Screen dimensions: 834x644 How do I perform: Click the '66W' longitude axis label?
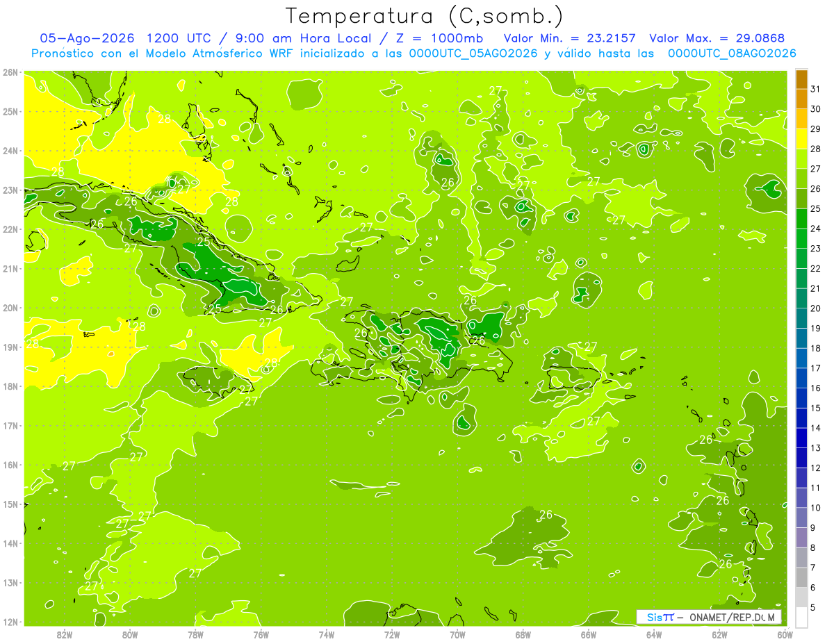point(589,634)
